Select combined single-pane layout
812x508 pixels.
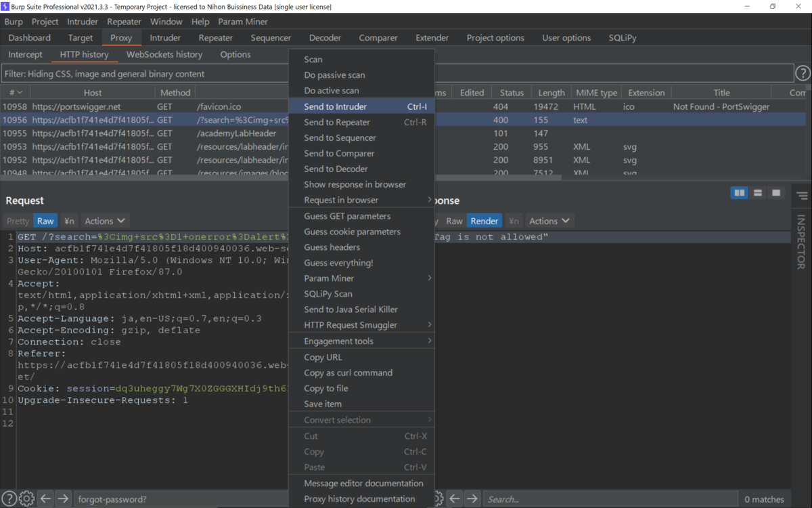776,193
